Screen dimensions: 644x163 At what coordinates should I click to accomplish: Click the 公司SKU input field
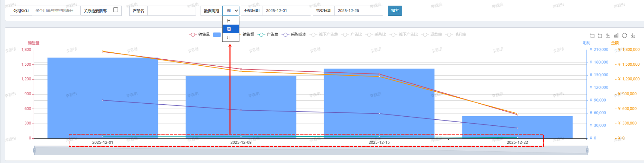56,11
